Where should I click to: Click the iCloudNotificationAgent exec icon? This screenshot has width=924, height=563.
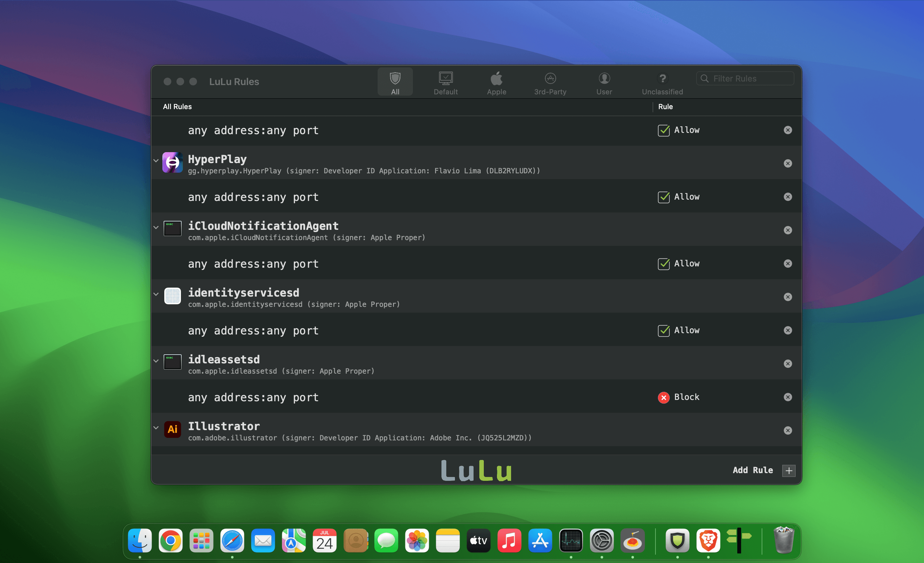[x=172, y=229]
